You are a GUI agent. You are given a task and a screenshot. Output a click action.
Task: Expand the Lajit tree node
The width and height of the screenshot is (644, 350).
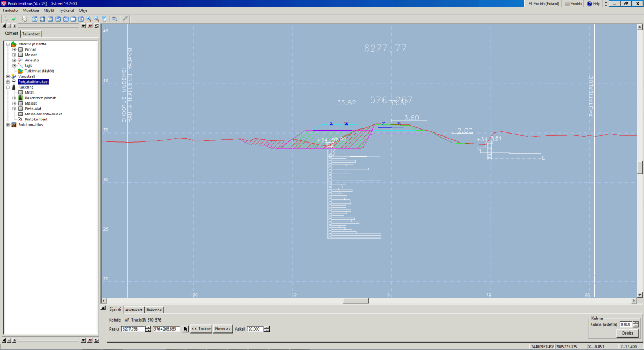tap(14, 66)
